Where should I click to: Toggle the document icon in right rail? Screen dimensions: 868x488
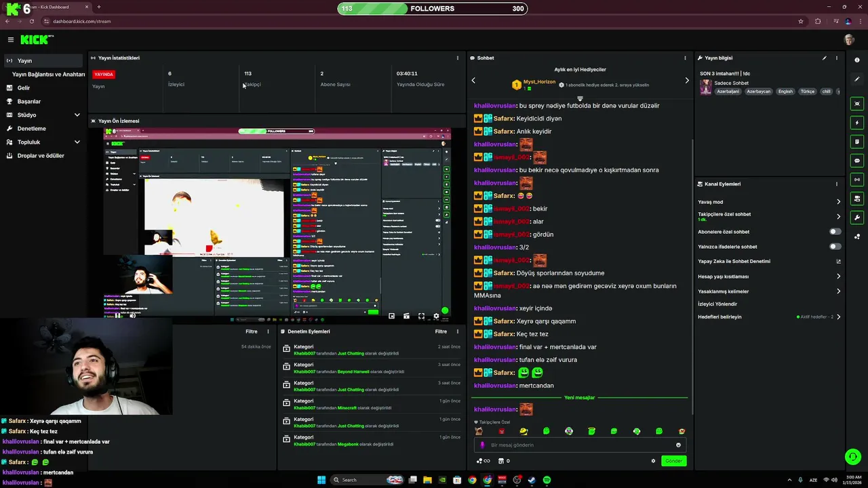[x=857, y=142]
